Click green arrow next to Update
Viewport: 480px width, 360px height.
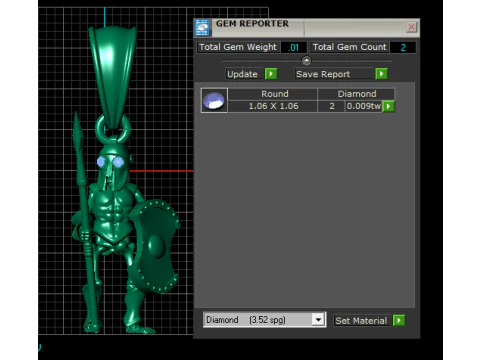271,74
